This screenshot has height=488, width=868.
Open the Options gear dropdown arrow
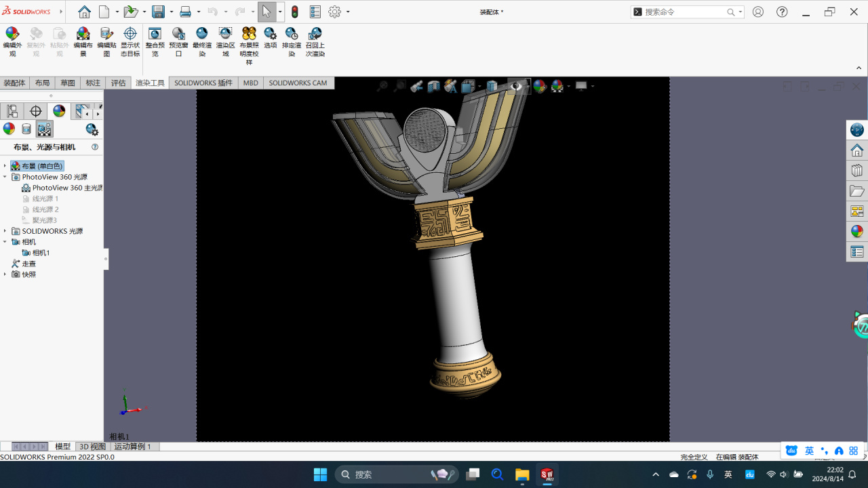[x=348, y=12]
